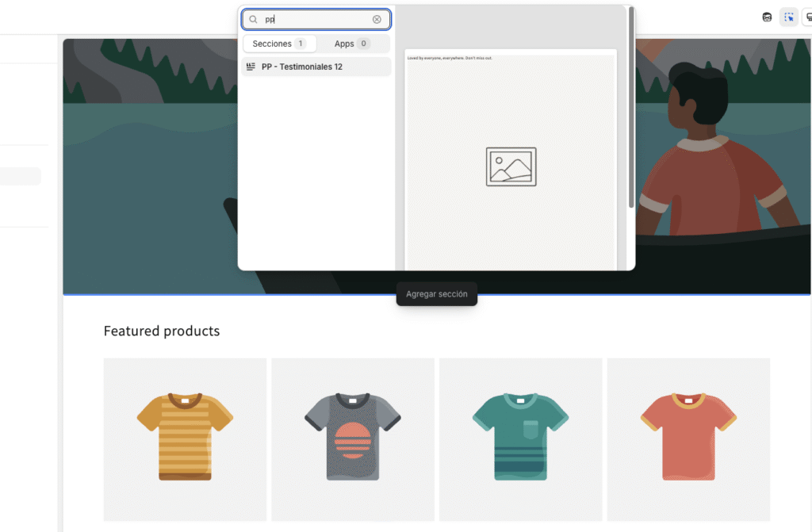The height and width of the screenshot is (532, 812).
Task: Clear the search text with the X icon
Action: [x=377, y=20]
